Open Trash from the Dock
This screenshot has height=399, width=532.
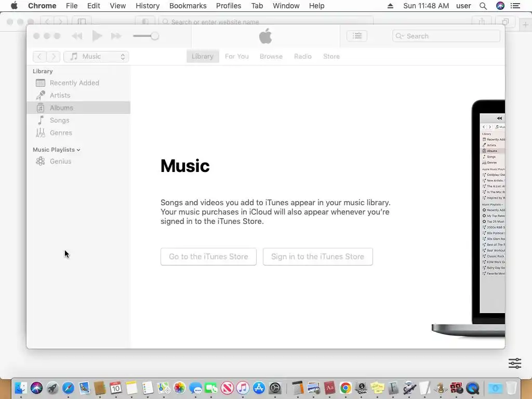511,388
